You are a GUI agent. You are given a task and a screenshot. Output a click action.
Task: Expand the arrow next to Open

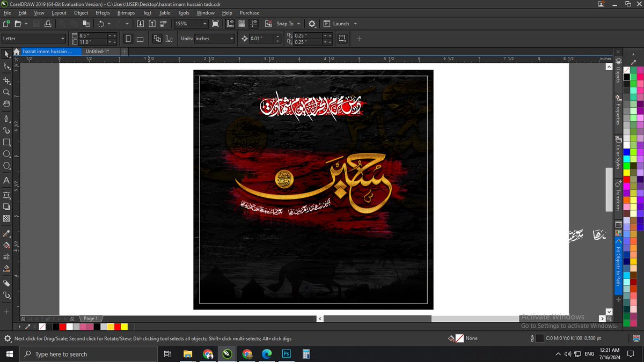26,24
